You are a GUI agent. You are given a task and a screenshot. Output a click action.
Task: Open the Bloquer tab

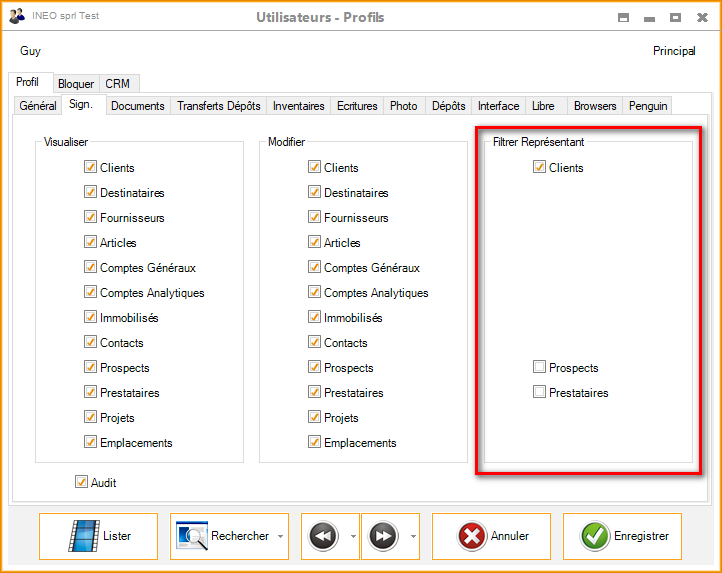(76, 84)
